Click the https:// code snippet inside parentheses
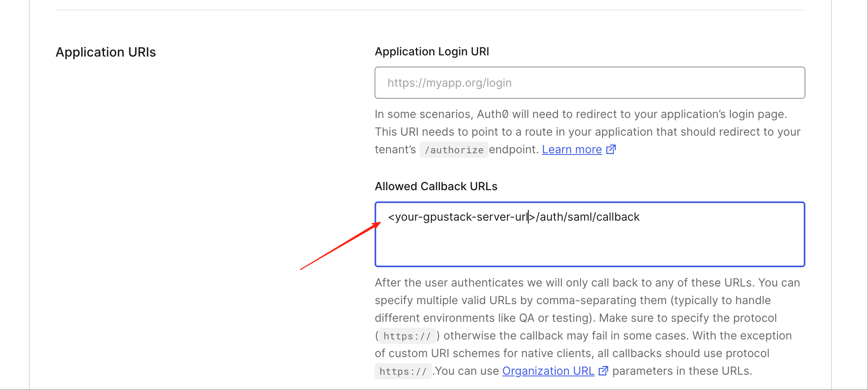868x390 pixels. (x=407, y=336)
